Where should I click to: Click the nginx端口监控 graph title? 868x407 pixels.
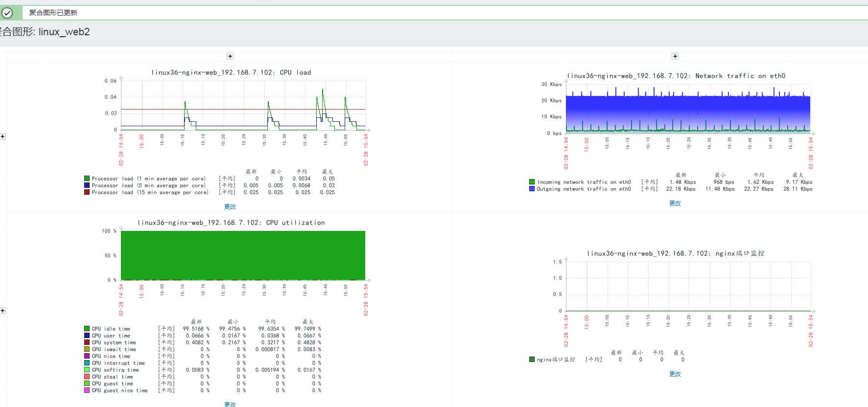click(x=676, y=253)
